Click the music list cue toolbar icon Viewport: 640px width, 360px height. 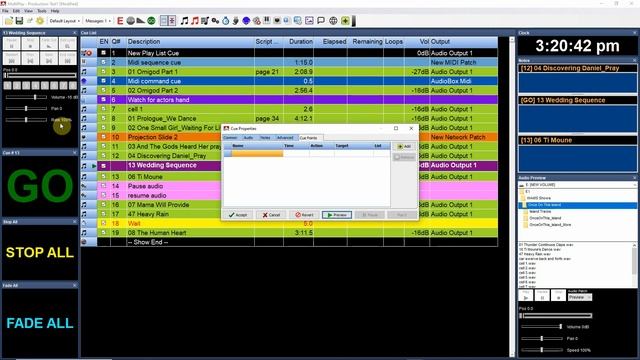[x=205, y=20]
